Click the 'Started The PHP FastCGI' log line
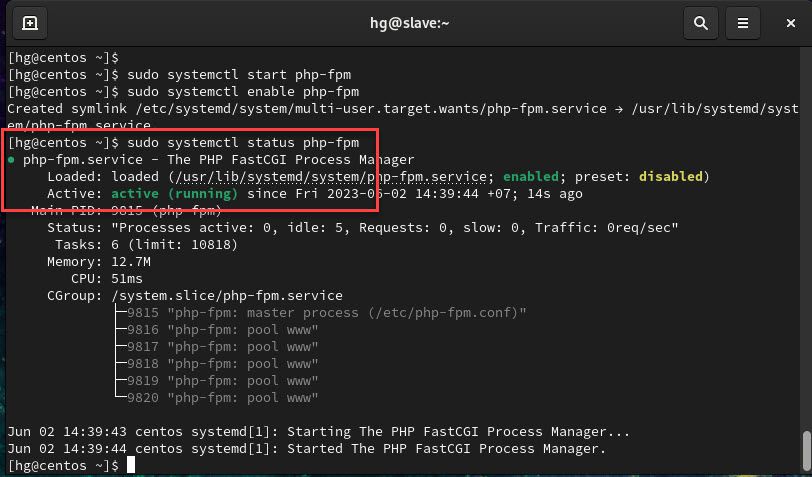812x477 pixels. [x=307, y=449]
